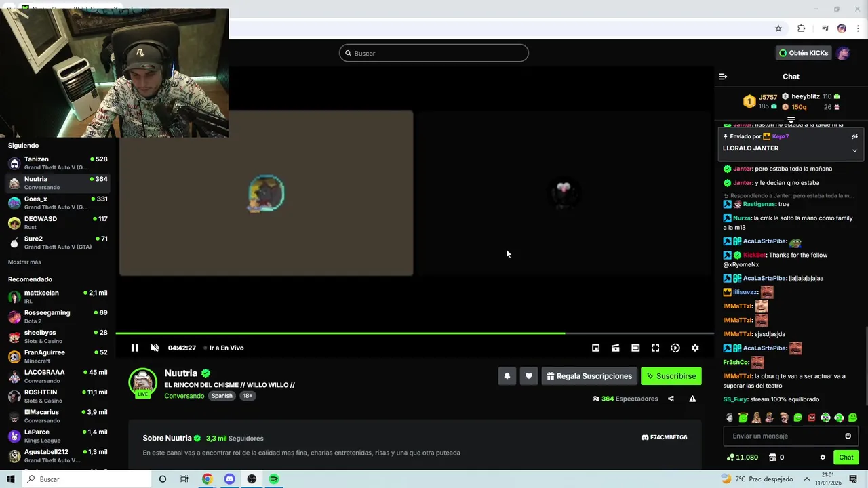Expand the list with Mostrar más
Screen dimensions: 868x488
tap(24, 262)
